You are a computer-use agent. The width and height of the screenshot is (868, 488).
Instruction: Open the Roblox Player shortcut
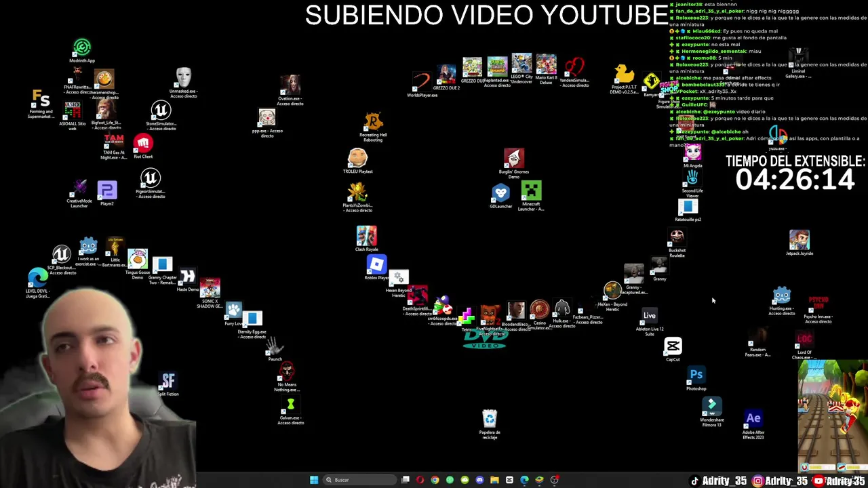(x=376, y=268)
